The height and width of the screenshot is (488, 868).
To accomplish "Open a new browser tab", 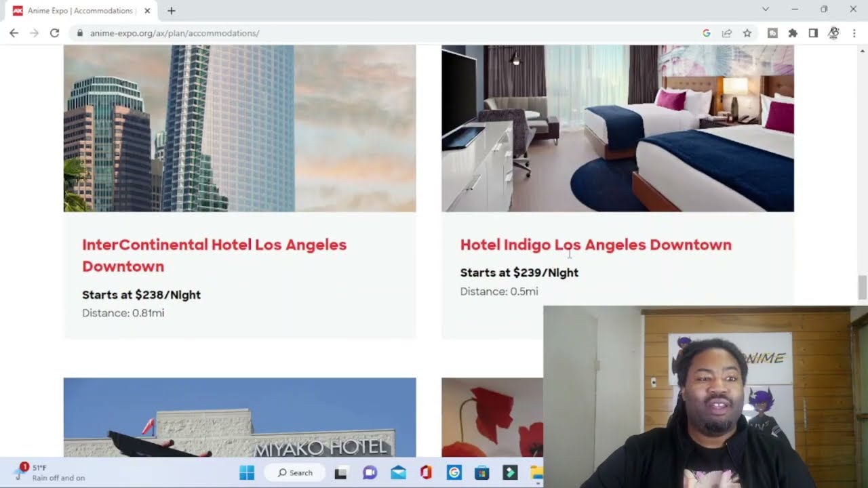I will pyautogui.click(x=172, y=11).
